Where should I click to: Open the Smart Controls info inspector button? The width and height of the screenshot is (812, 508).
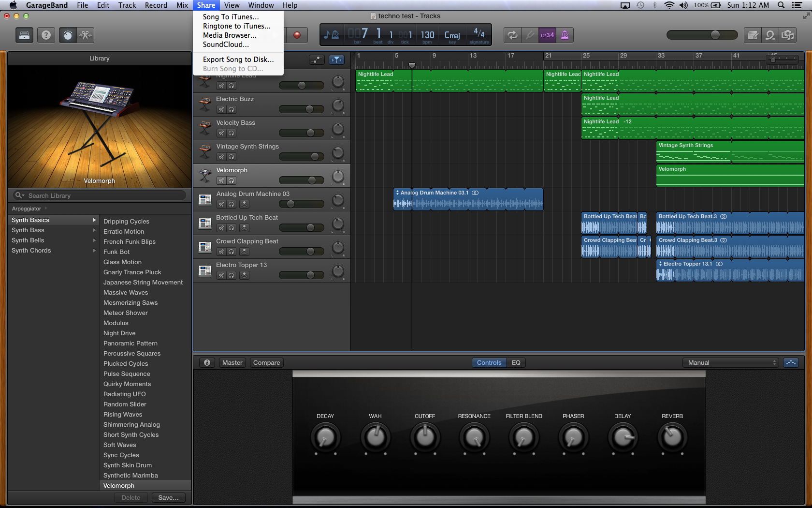tap(207, 363)
